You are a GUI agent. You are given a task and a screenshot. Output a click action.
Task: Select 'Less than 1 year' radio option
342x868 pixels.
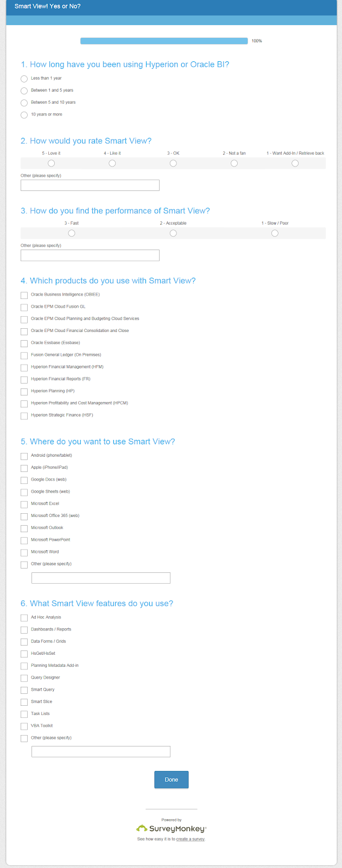click(x=24, y=79)
